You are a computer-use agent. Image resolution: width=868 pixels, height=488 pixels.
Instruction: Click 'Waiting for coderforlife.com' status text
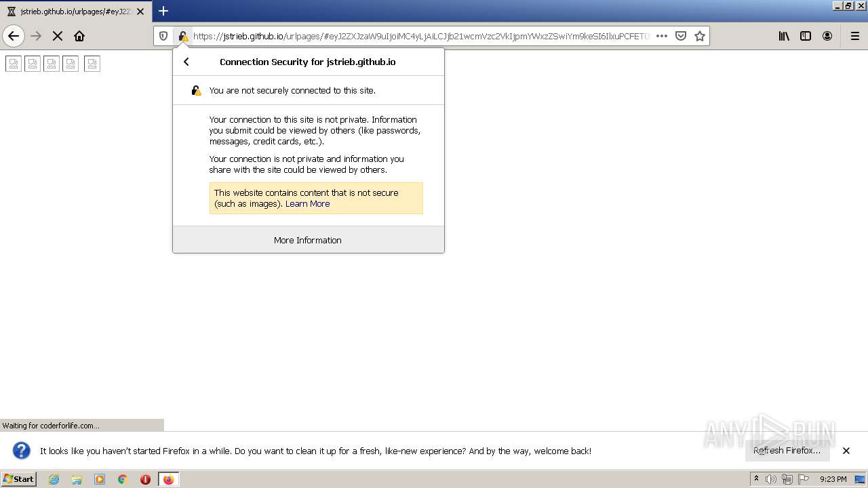point(51,426)
